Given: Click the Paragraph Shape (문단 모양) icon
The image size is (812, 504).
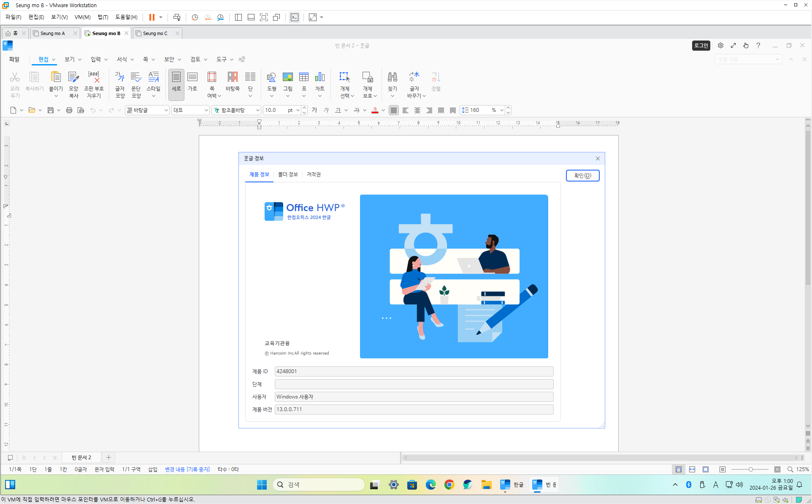Looking at the screenshot, I should [136, 78].
